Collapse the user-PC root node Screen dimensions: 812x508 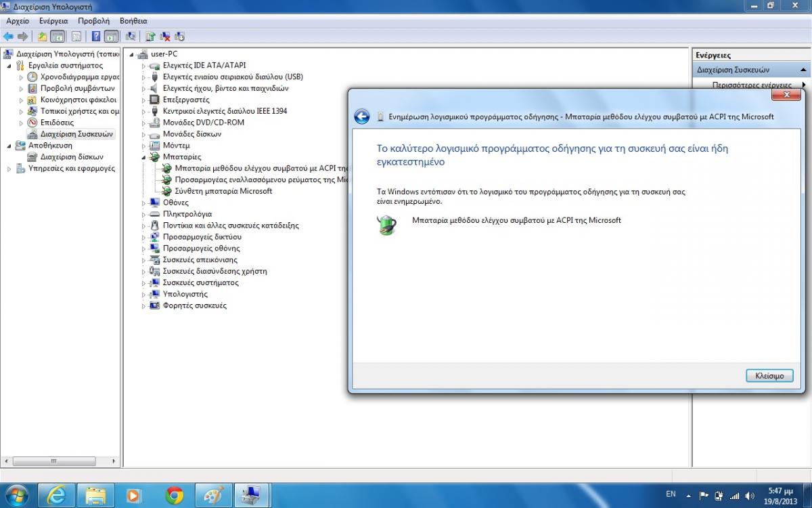pos(132,54)
